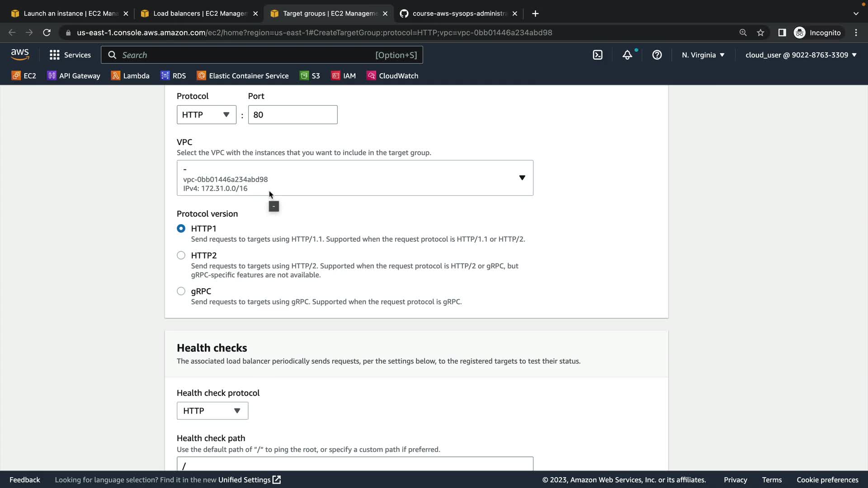Screen dimensions: 868x488
Task: Select the HTTP2 protocol version
Action: [181, 255]
